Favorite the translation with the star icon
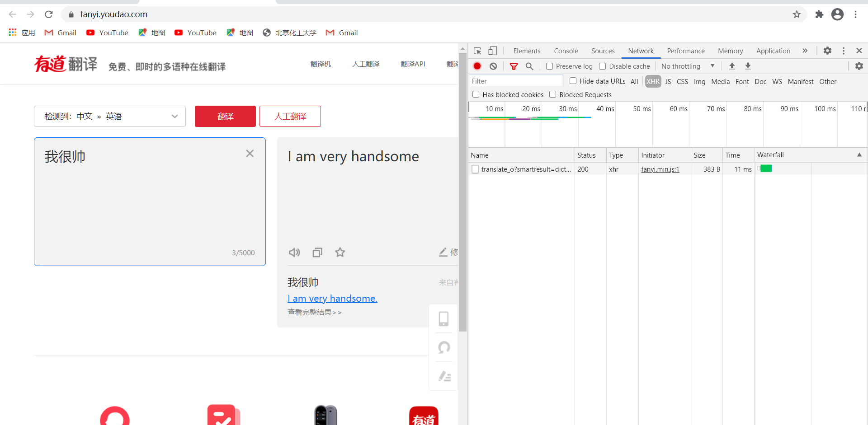Viewport: 868px width, 425px height. pos(340,252)
